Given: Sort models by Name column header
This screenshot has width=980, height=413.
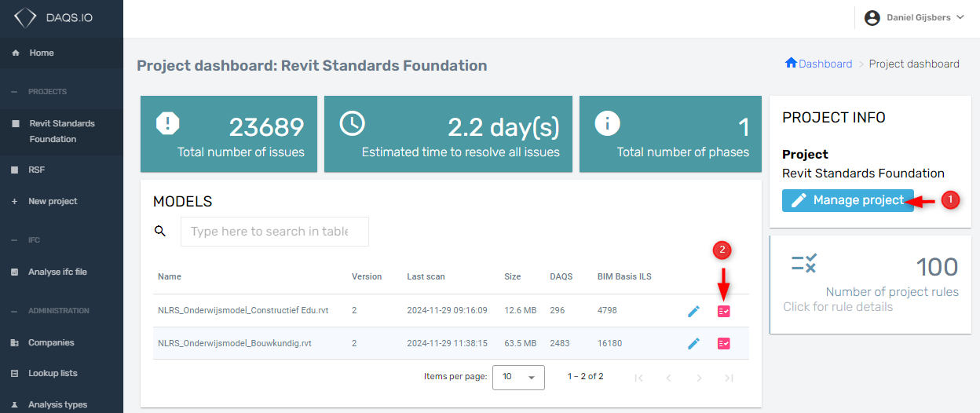Looking at the screenshot, I should tap(170, 276).
